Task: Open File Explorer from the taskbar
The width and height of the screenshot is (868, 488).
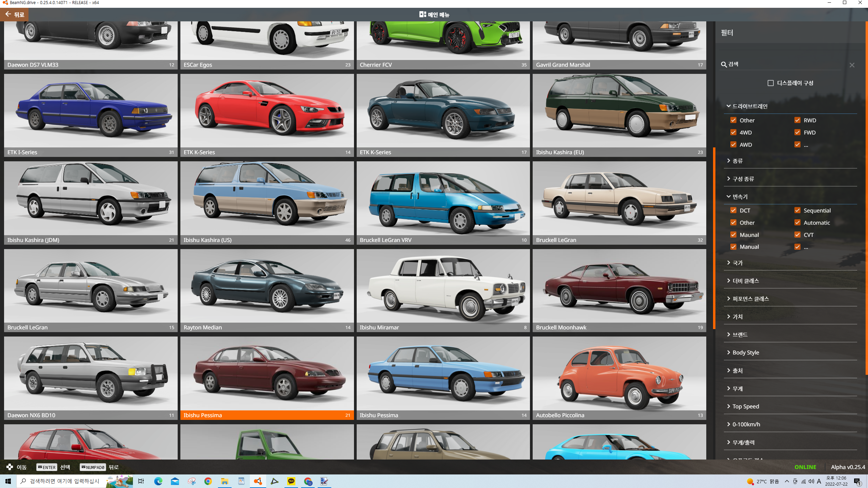Action: point(225,481)
